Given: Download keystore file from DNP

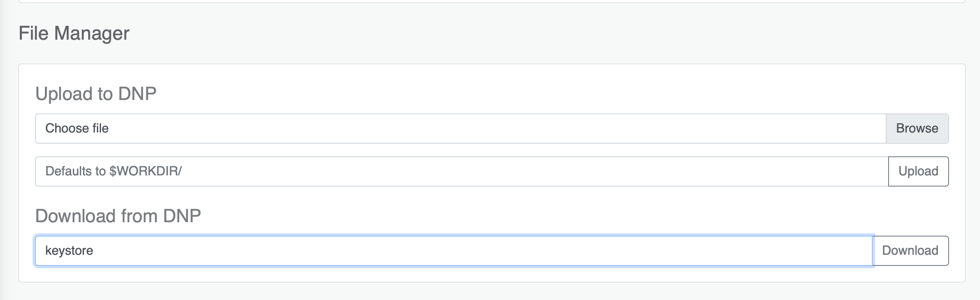Looking at the screenshot, I should coord(910,251).
